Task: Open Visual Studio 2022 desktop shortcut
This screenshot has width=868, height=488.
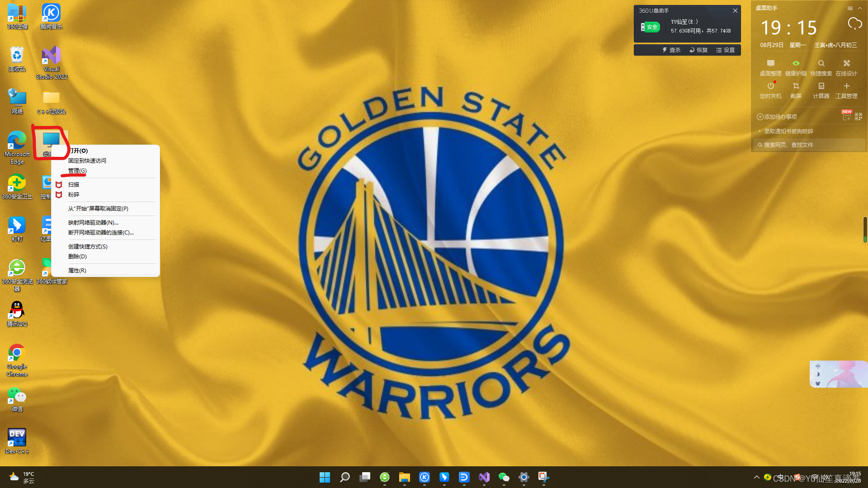Action: point(51,56)
